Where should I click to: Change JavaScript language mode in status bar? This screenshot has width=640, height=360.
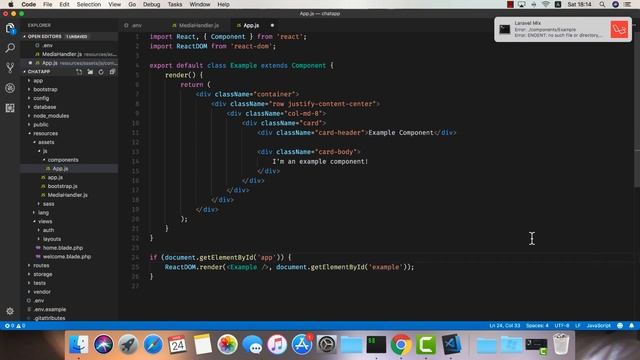click(x=599, y=326)
